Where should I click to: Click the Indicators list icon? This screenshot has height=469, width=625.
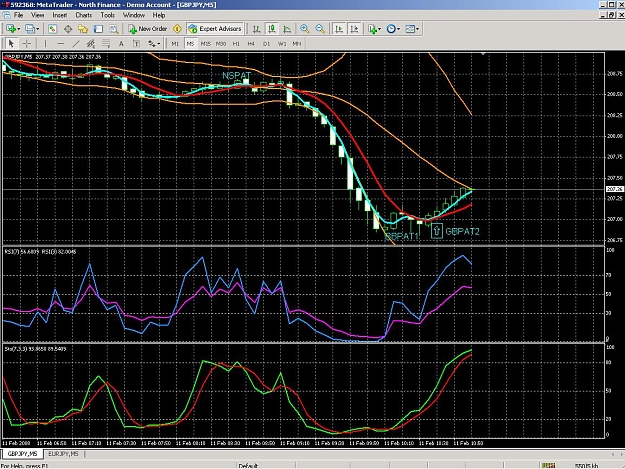click(x=372, y=29)
